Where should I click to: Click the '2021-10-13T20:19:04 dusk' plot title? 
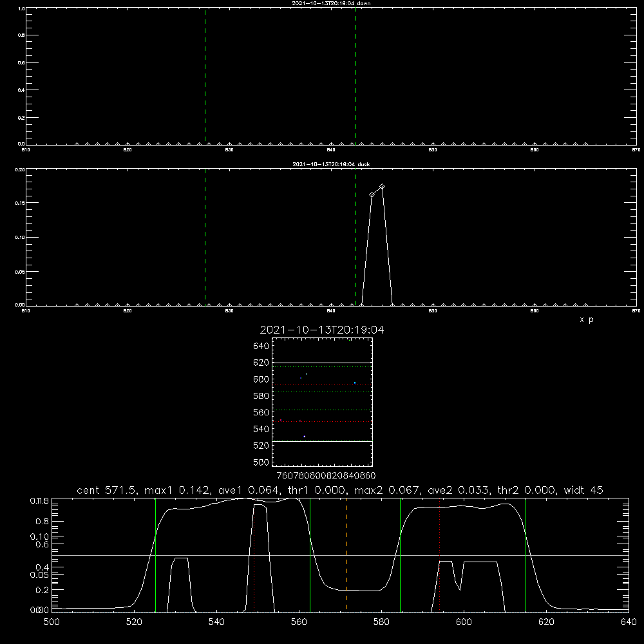pyautogui.click(x=331, y=164)
